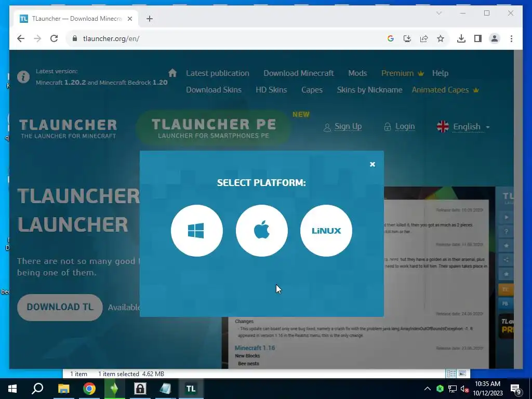
Task: Click the muted volume tray icon
Action: click(x=465, y=389)
